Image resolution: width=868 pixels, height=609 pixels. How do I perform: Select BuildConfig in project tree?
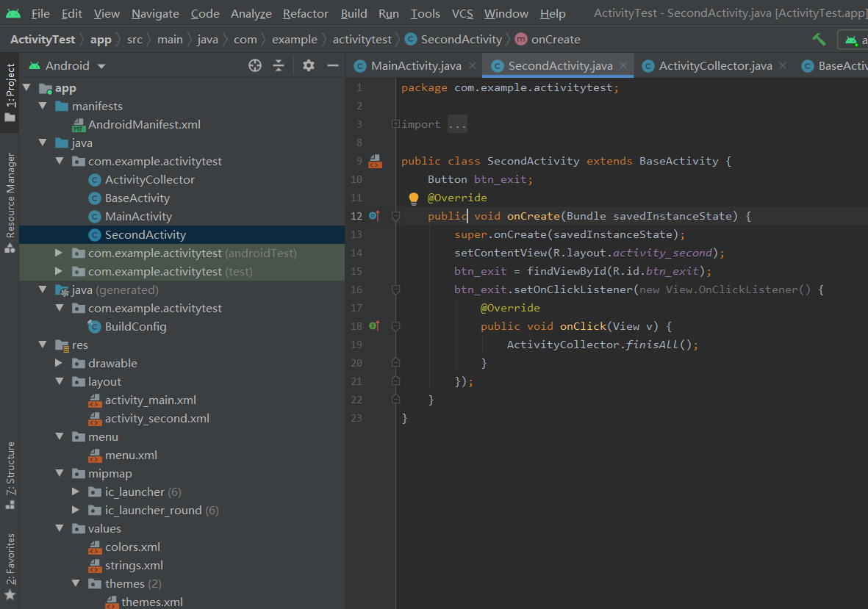click(136, 326)
